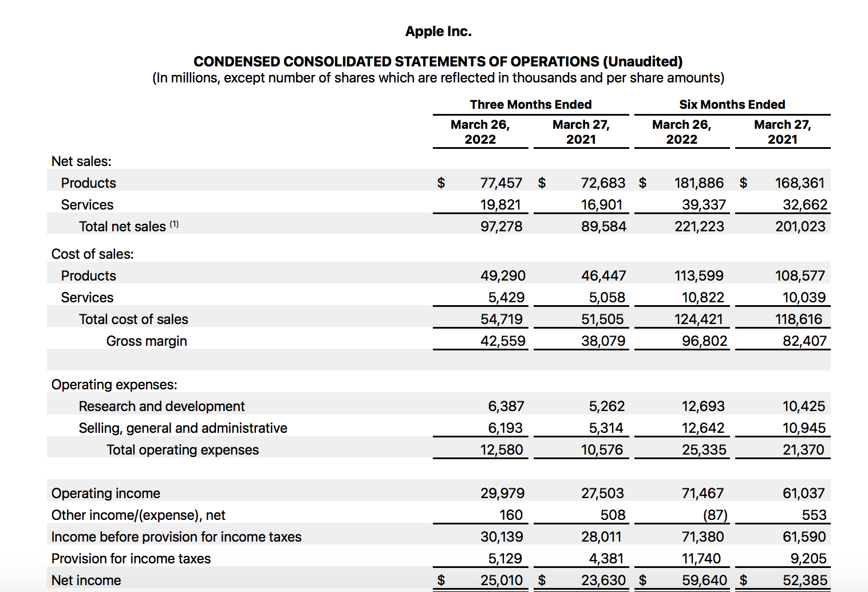The image size is (868, 592).
Task: Click the 'Research and development' row label
Action: (x=161, y=406)
